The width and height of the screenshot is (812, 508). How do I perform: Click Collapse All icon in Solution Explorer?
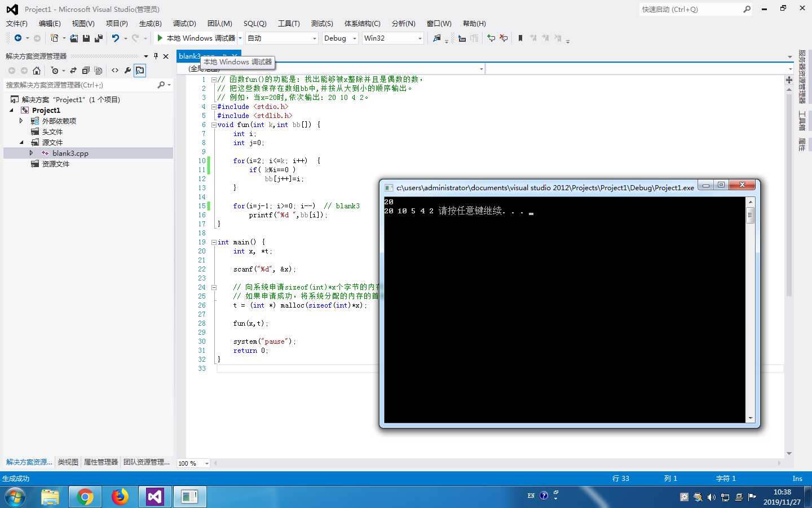(86, 71)
